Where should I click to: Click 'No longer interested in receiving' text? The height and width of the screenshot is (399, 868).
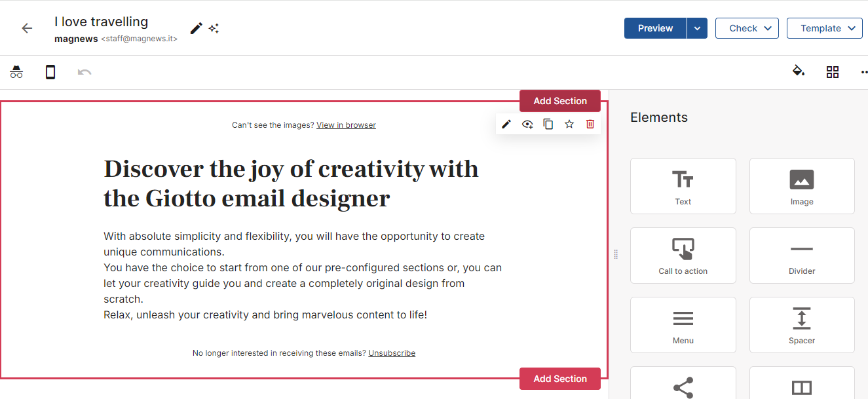[279, 353]
